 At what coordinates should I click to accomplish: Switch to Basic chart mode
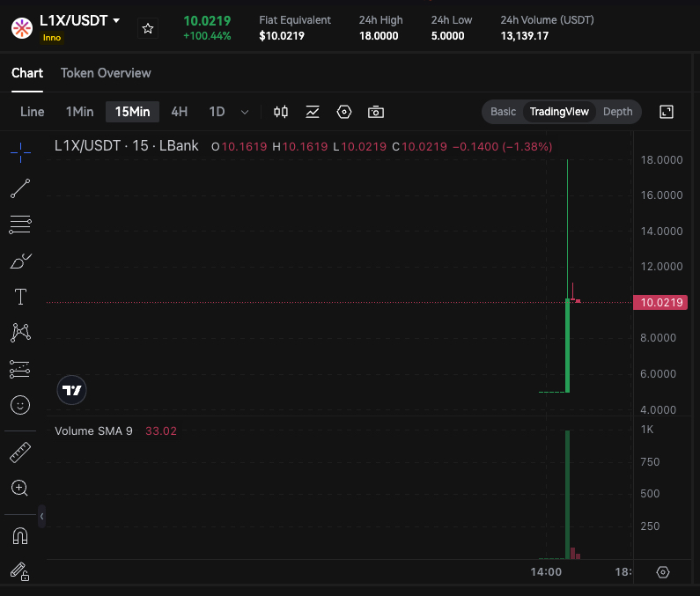coord(503,112)
